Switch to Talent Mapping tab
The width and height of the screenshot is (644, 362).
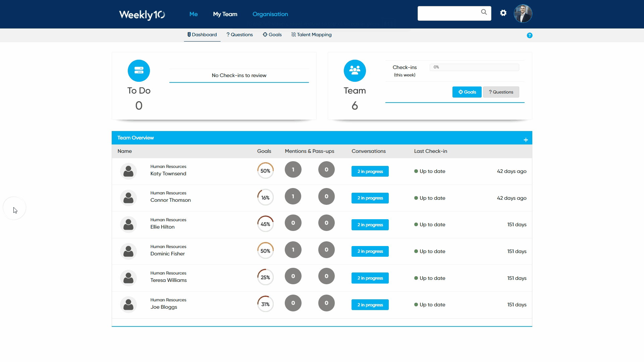[x=311, y=35]
